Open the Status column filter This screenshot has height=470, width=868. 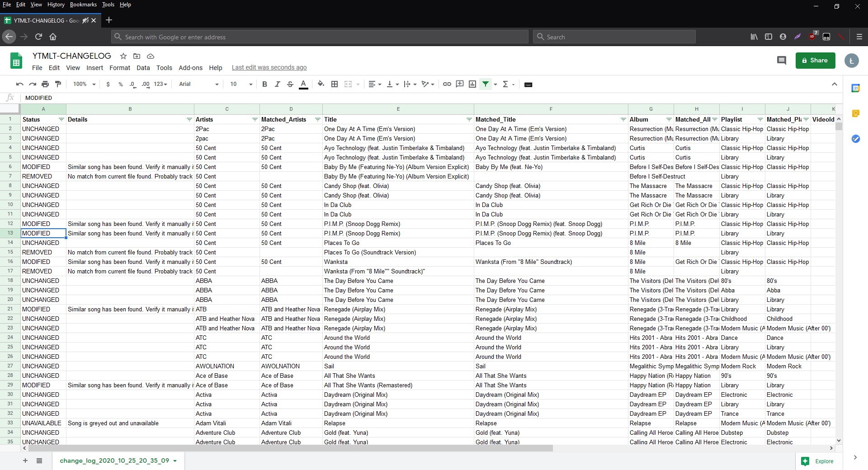click(61, 120)
